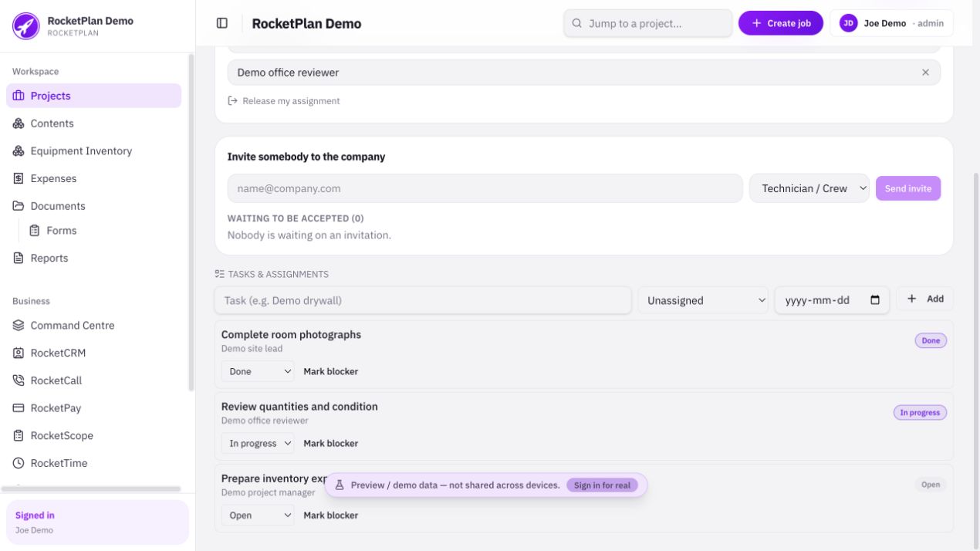Open In progress status dropdown
This screenshot has width=980, height=551.
(258, 443)
